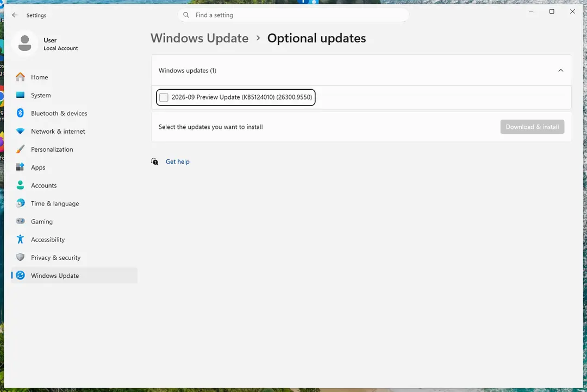This screenshot has height=392, width=587.
Task: Click the Download & install button
Action: point(532,127)
